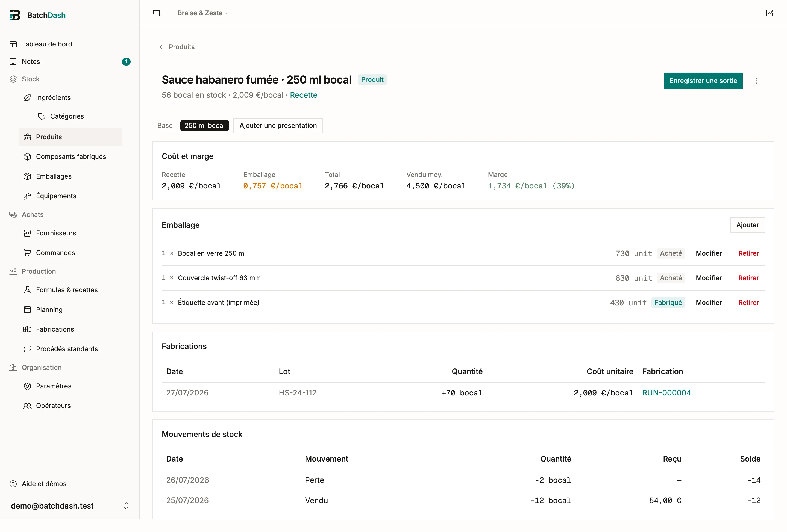Image resolution: width=787 pixels, height=532 pixels.
Task: Click Modifier for Étiquette avant (imprimée)
Action: tap(709, 303)
